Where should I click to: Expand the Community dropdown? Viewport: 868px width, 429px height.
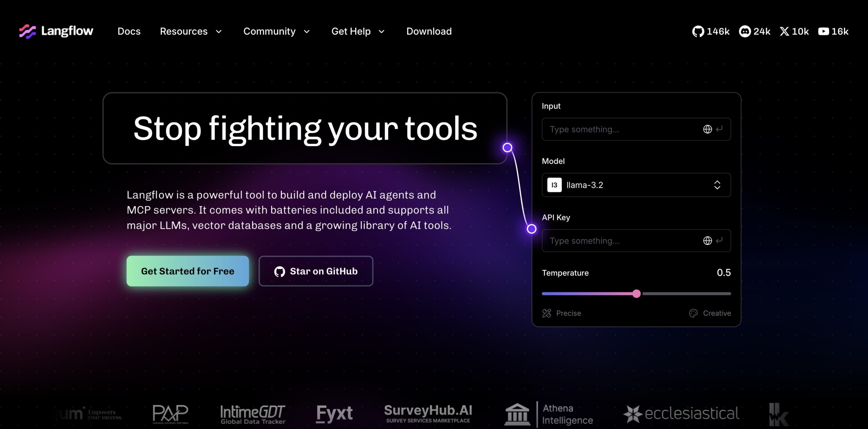pyautogui.click(x=276, y=32)
